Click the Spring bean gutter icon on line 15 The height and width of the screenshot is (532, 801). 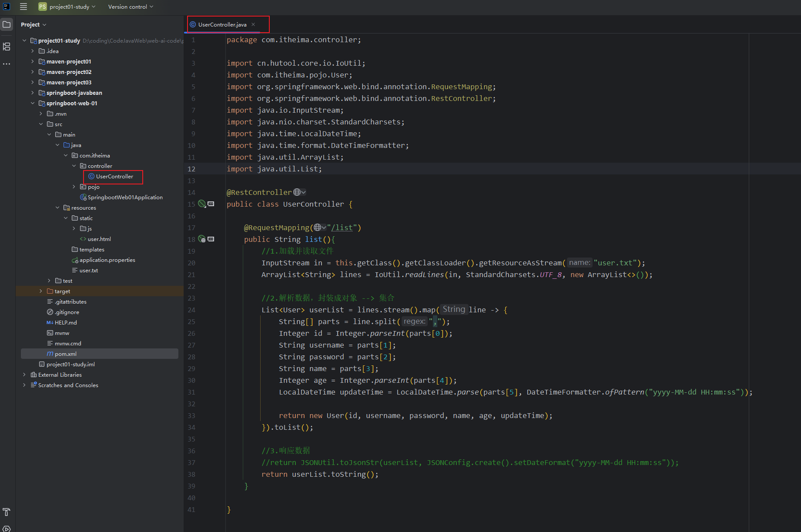(202, 204)
